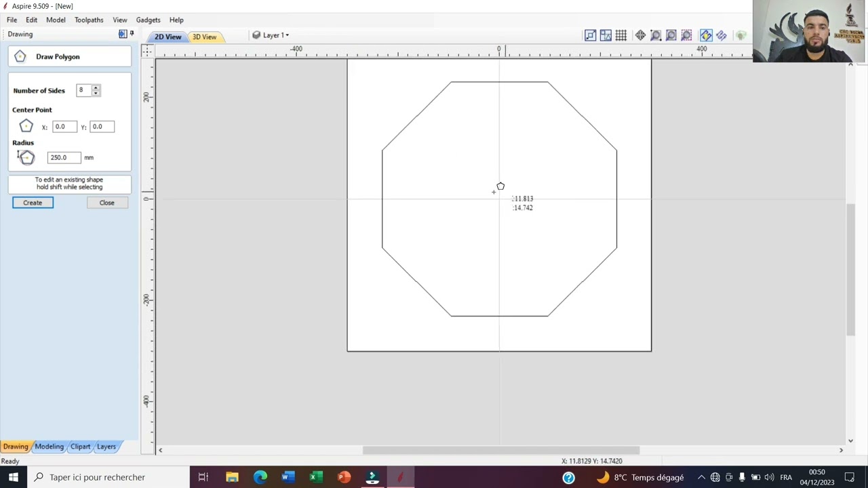
Task: Select the pan view tool icon
Action: (640, 35)
